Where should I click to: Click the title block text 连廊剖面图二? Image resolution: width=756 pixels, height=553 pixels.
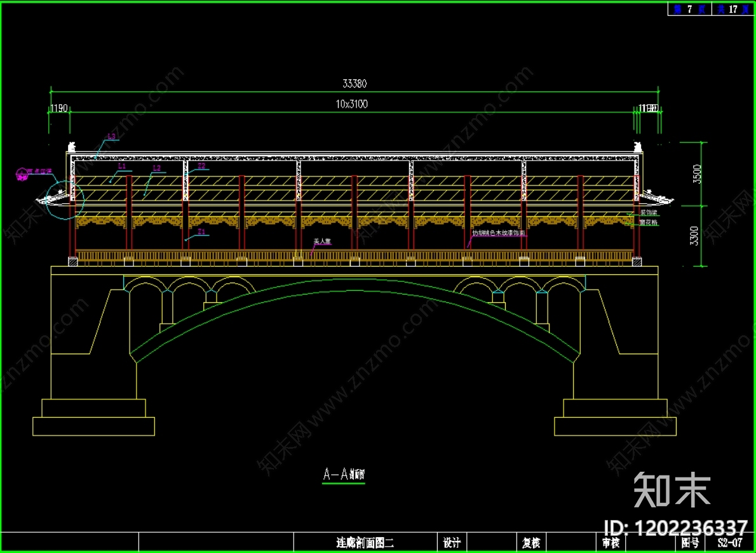[365, 543]
